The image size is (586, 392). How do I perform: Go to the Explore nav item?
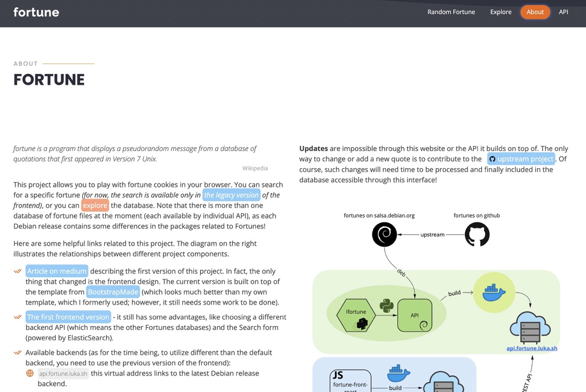tap(500, 12)
